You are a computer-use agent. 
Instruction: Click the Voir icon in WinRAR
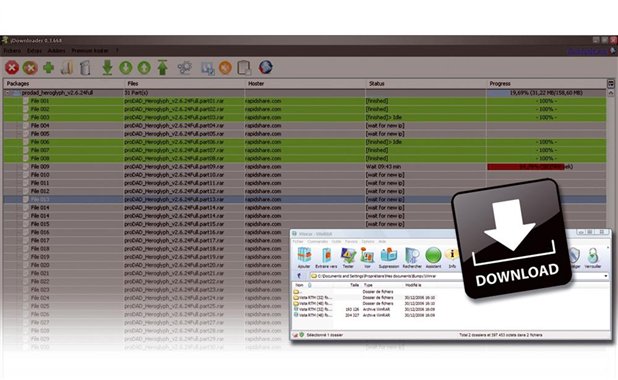click(x=367, y=258)
